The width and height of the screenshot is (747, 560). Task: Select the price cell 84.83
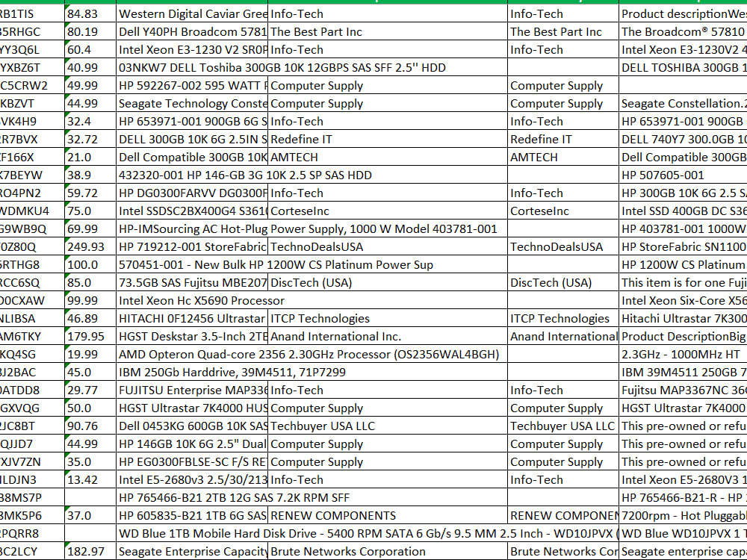point(90,13)
